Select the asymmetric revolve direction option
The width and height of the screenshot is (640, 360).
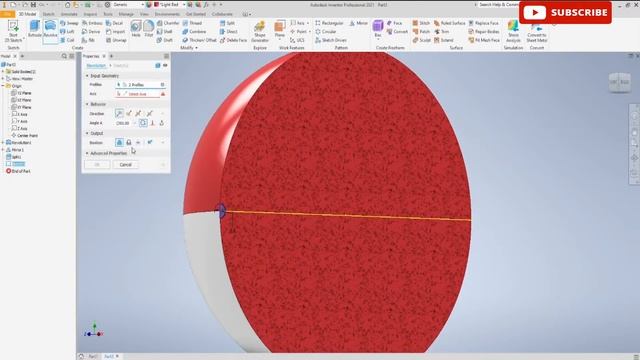149,113
